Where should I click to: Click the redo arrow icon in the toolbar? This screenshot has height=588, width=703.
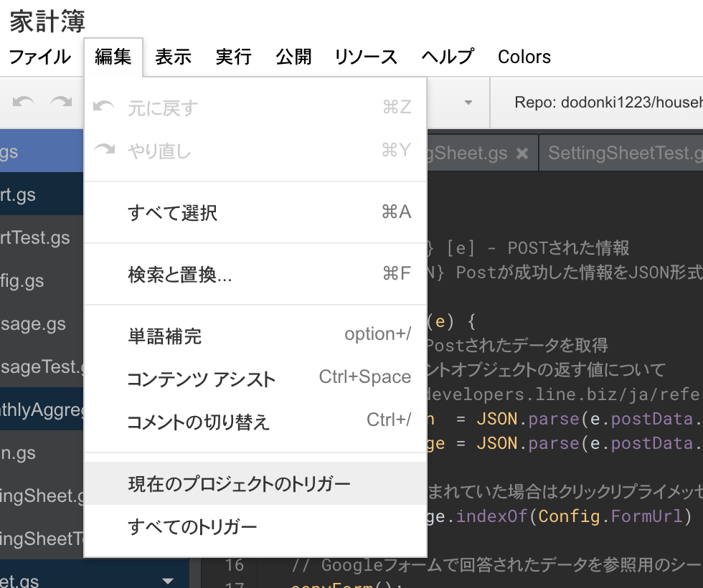(61, 103)
